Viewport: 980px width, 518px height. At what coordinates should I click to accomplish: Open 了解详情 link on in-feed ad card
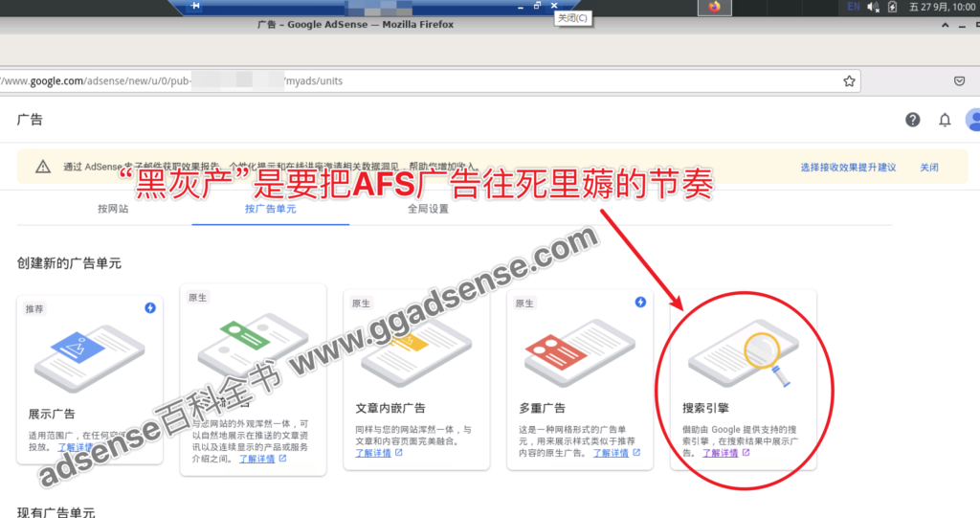click(x=256, y=459)
